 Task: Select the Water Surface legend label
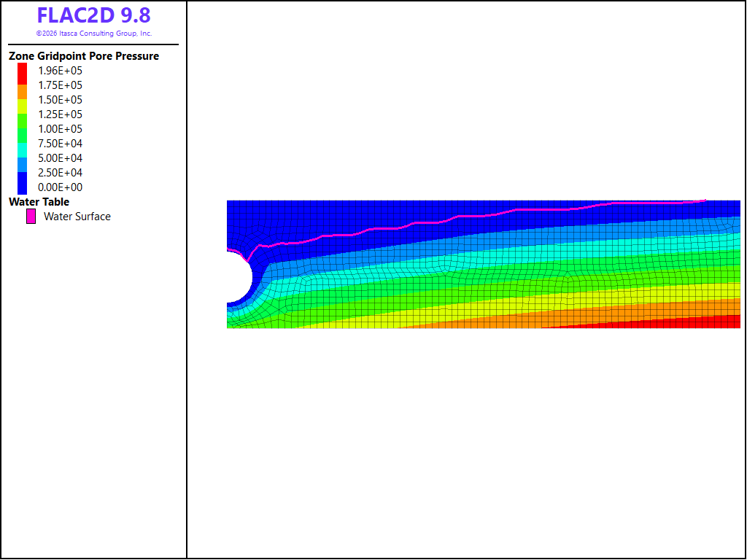click(77, 216)
